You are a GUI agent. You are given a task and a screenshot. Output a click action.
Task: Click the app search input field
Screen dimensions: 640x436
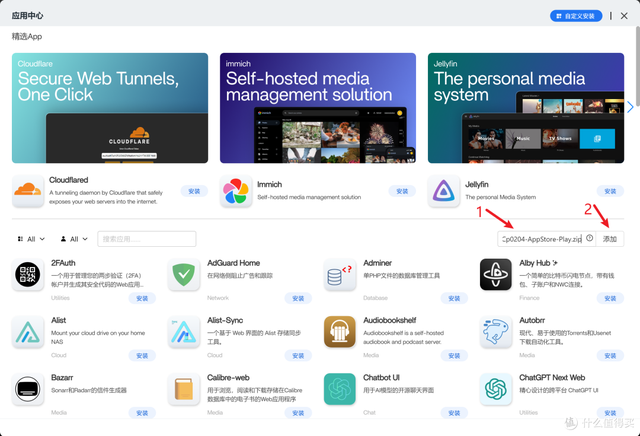coord(147,239)
